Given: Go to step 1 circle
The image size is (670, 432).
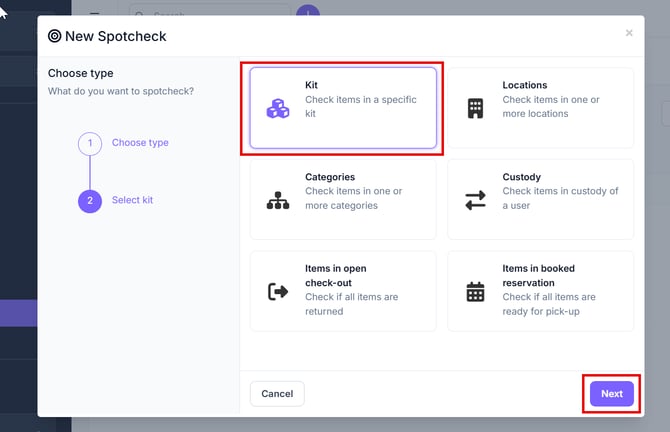Looking at the screenshot, I should pyautogui.click(x=90, y=143).
